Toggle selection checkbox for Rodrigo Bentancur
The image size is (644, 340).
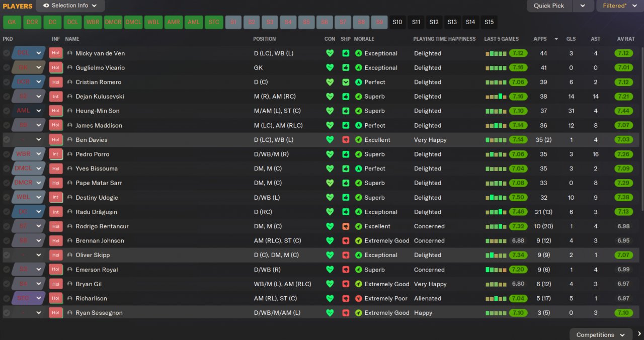(x=6, y=226)
